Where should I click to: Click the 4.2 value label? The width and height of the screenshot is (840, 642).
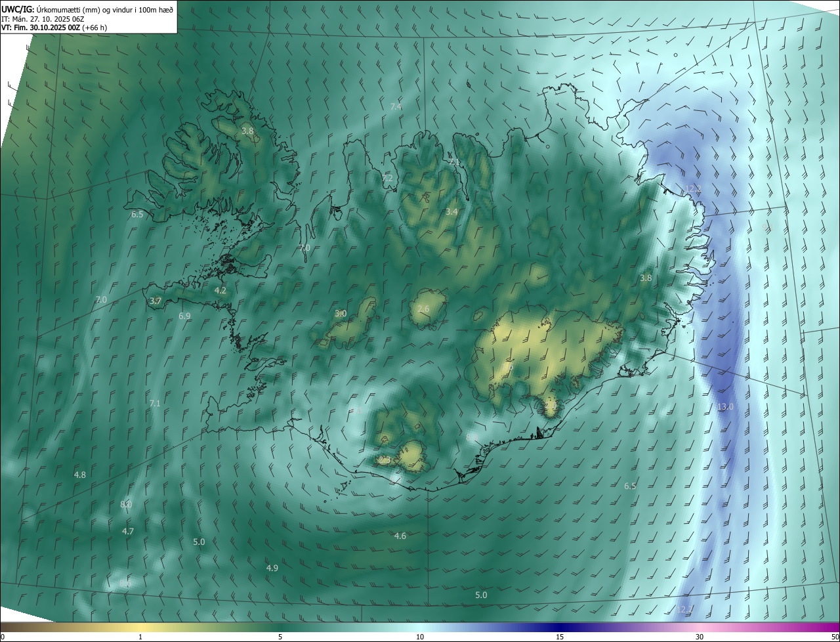220,290
